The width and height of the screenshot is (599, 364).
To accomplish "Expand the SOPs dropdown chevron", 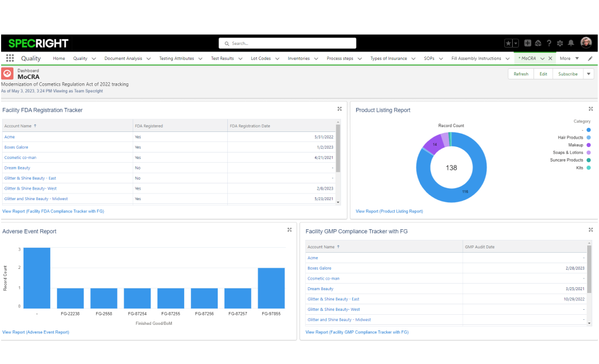I will [x=441, y=59].
